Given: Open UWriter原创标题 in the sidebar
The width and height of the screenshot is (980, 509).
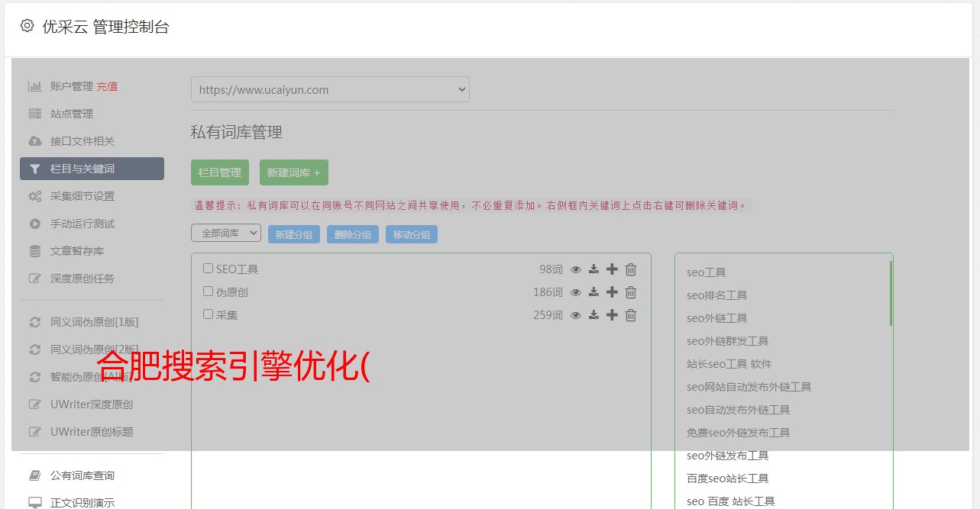Looking at the screenshot, I should [92, 432].
